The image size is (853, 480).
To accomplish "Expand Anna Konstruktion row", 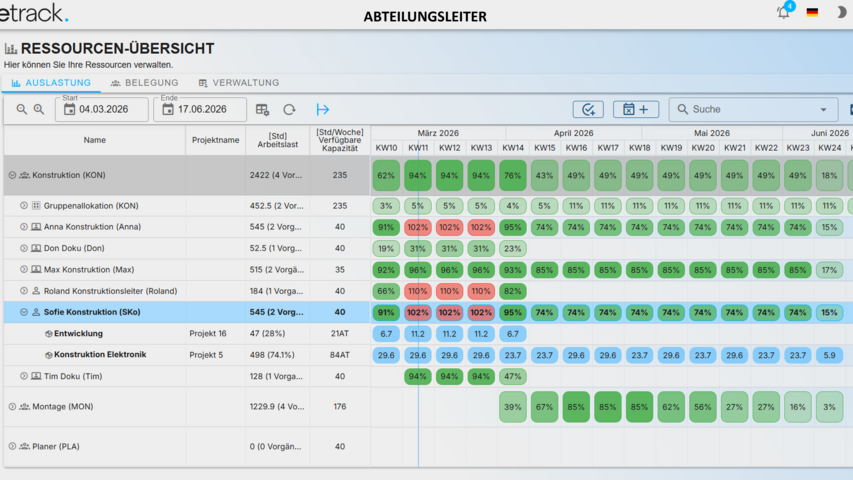I will (x=23, y=227).
